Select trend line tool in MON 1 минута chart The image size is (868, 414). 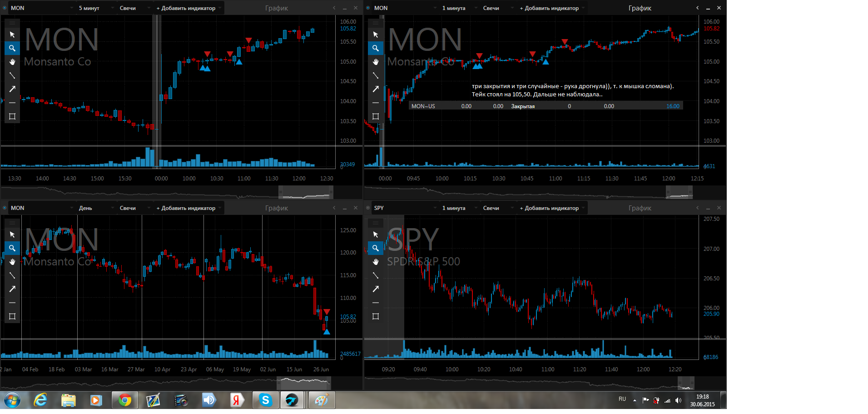click(x=376, y=75)
